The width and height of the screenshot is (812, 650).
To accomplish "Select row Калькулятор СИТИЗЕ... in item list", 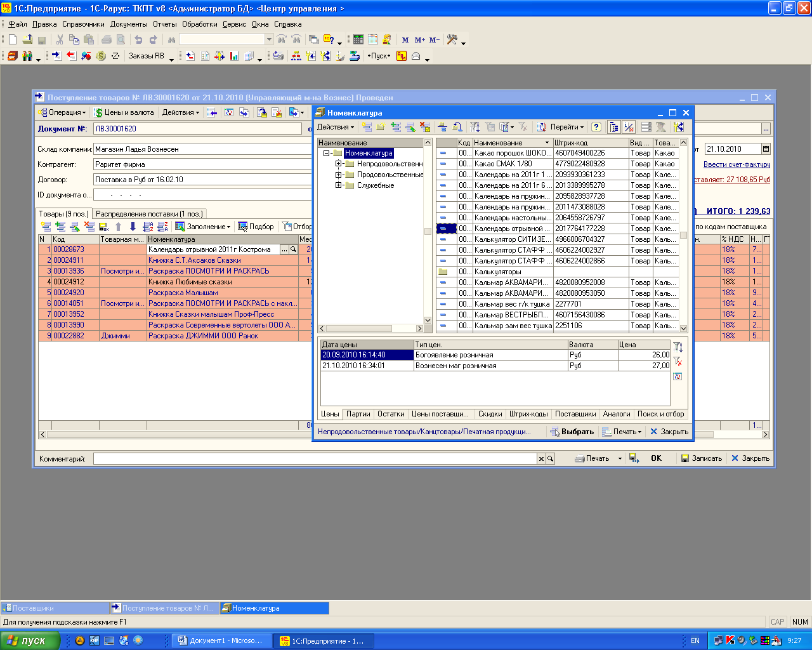I will 558,239.
